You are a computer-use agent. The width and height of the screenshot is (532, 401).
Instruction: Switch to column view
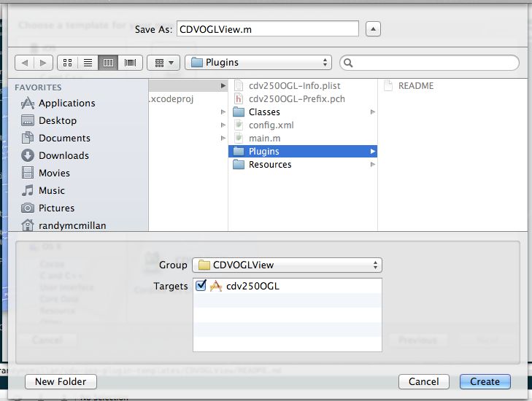pyautogui.click(x=108, y=63)
